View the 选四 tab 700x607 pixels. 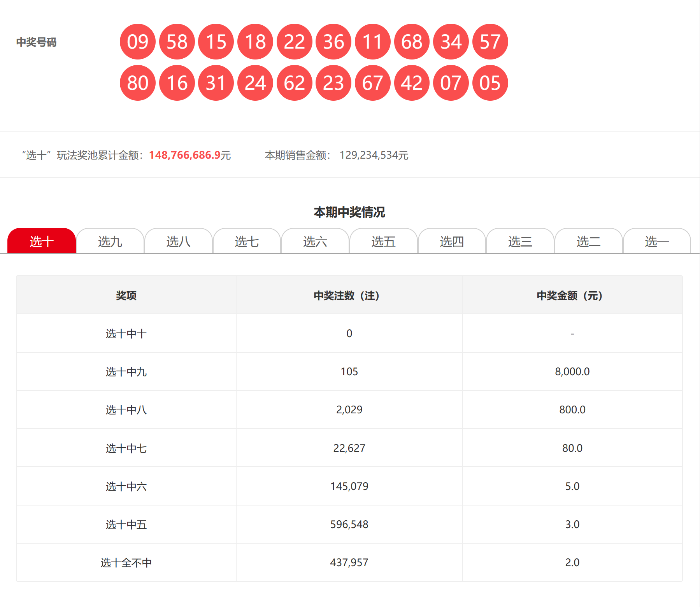(452, 241)
